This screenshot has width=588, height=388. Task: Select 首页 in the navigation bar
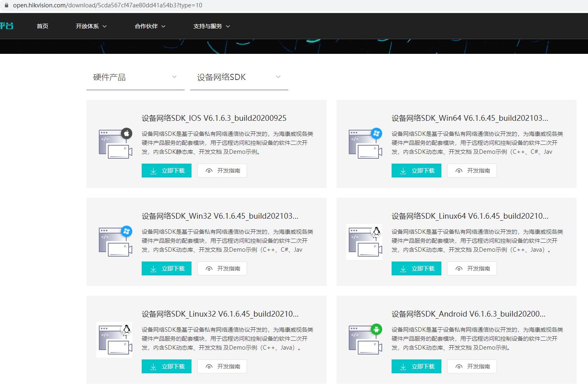point(42,26)
